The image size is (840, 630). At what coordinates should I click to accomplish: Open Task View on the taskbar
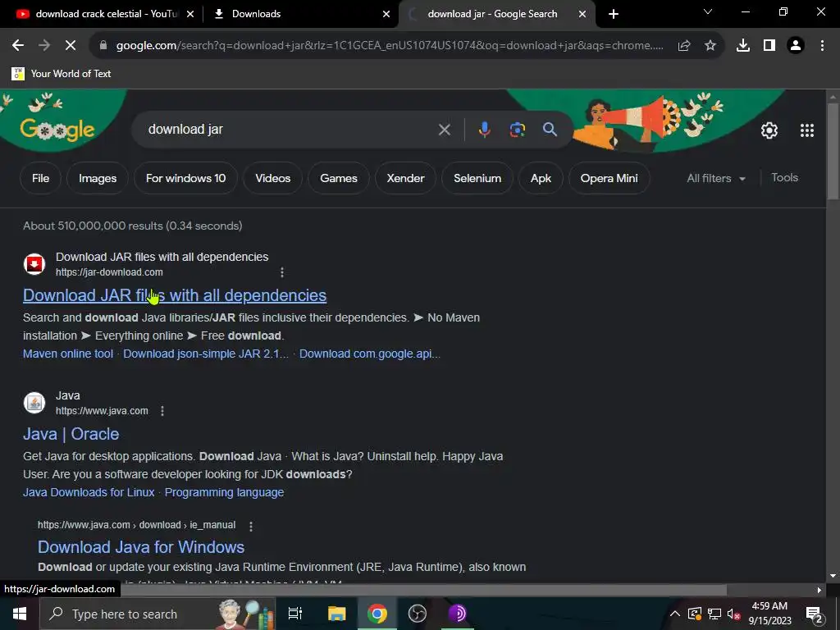coord(295,614)
